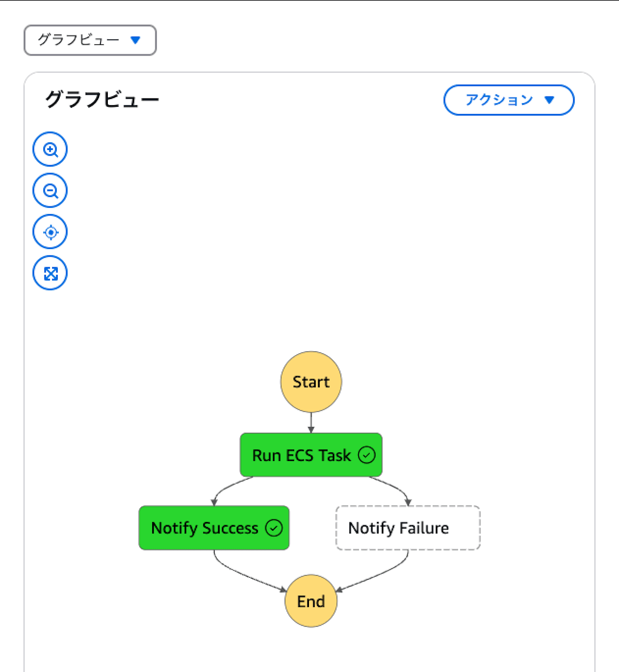
Task: Click the center/fit graph icon
Action: click(50, 232)
